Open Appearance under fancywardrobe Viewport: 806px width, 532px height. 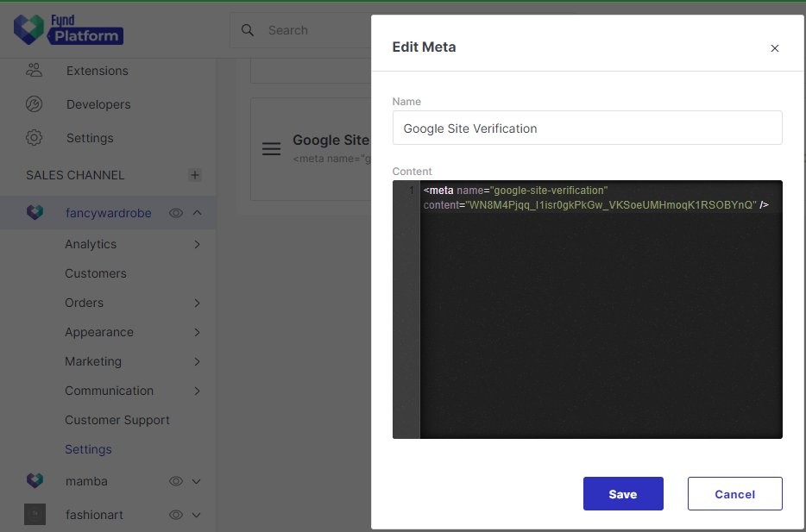(98, 332)
